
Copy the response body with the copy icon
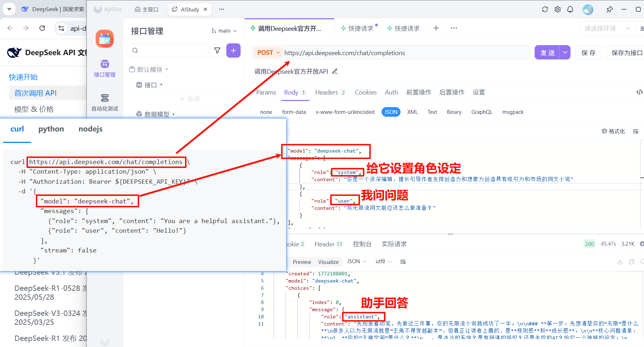(x=632, y=262)
